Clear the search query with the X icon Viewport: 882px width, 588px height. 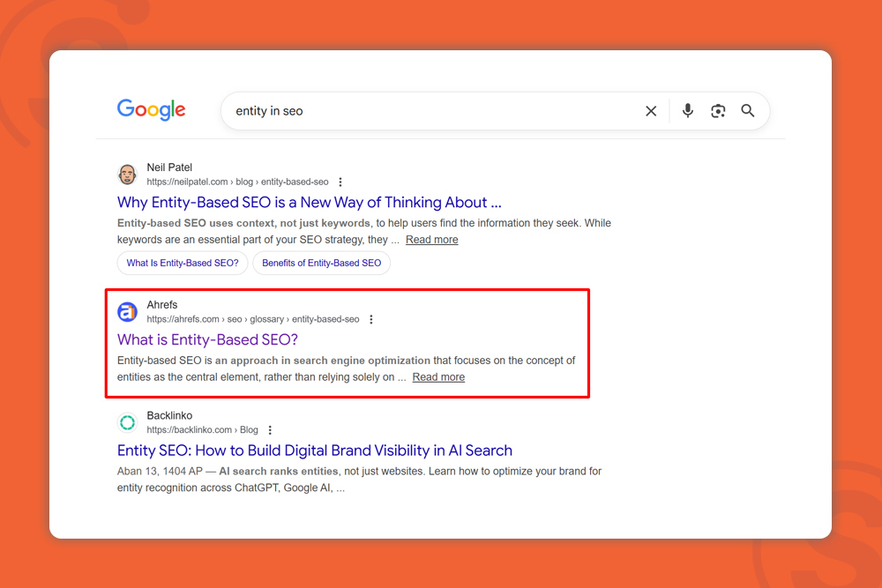point(651,111)
